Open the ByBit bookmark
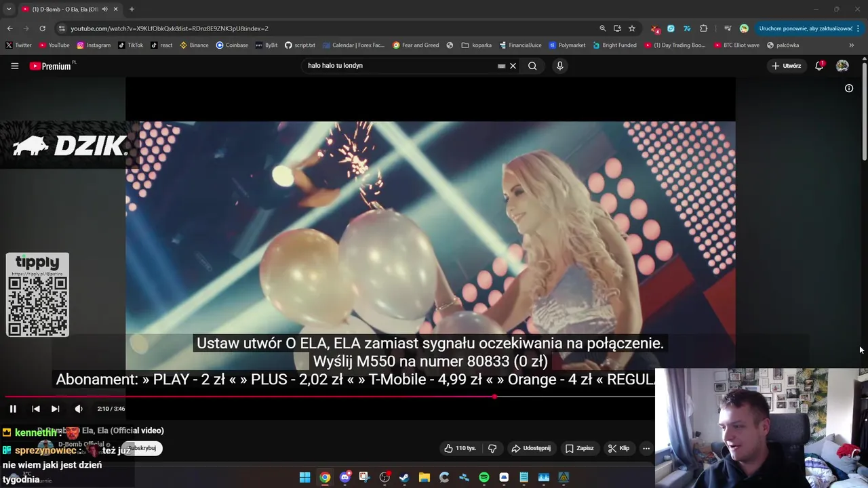This screenshot has width=868, height=488. (267, 45)
